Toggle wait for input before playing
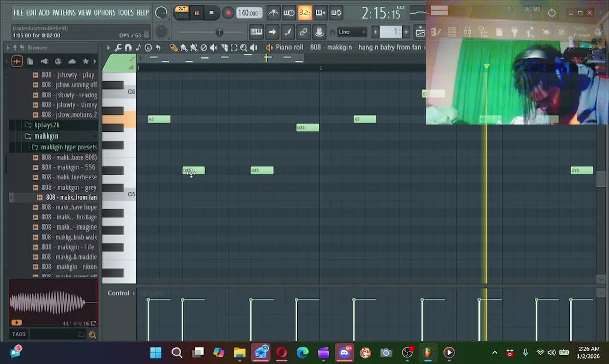 point(289,13)
